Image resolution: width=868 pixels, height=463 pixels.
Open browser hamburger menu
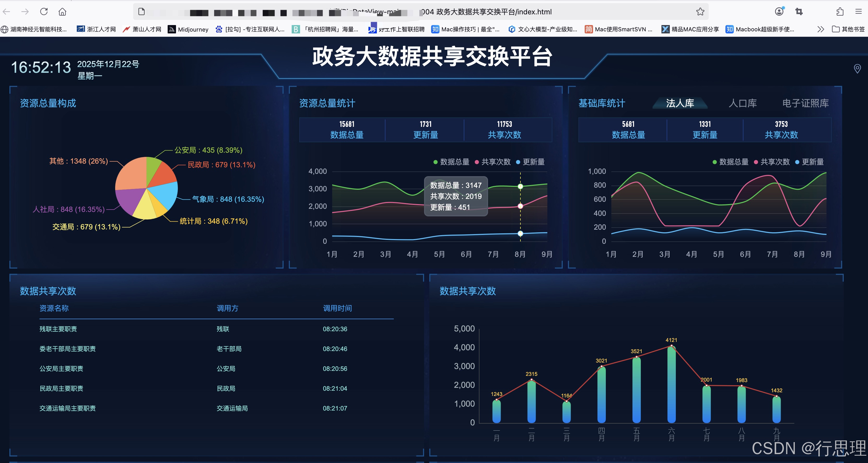point(858,12)
